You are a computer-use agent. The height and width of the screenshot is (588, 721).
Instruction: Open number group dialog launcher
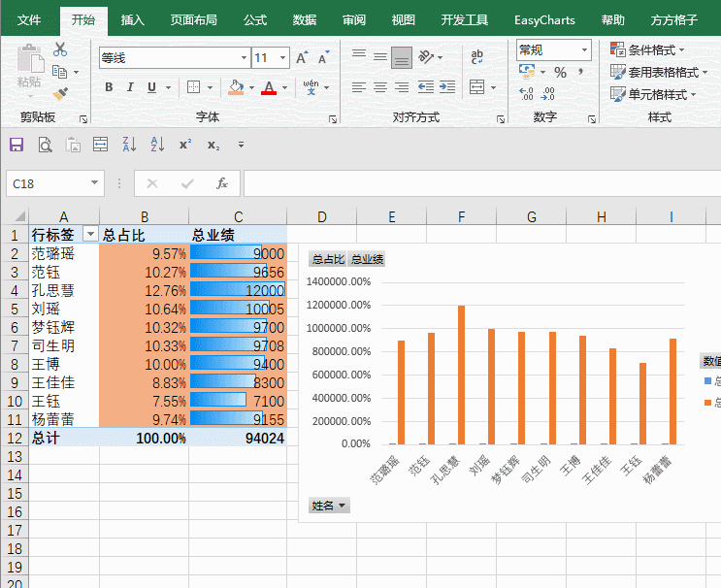coord(592,119)
